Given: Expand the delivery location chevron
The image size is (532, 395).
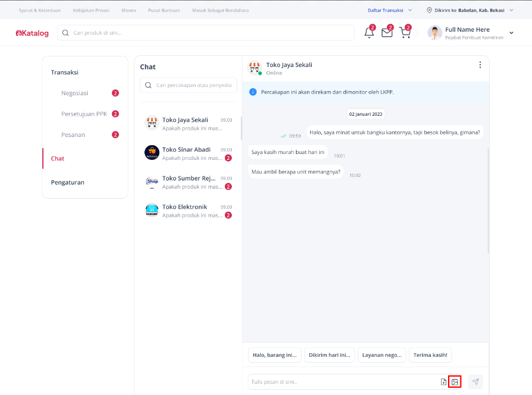Looking at the screenshot, I should (511, 10).
